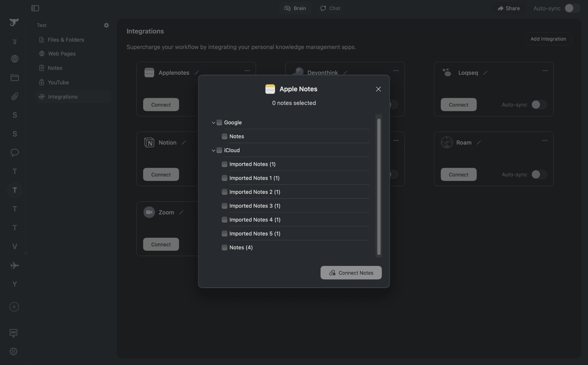Open Applenotes card more options menu

tap(247, 71)
